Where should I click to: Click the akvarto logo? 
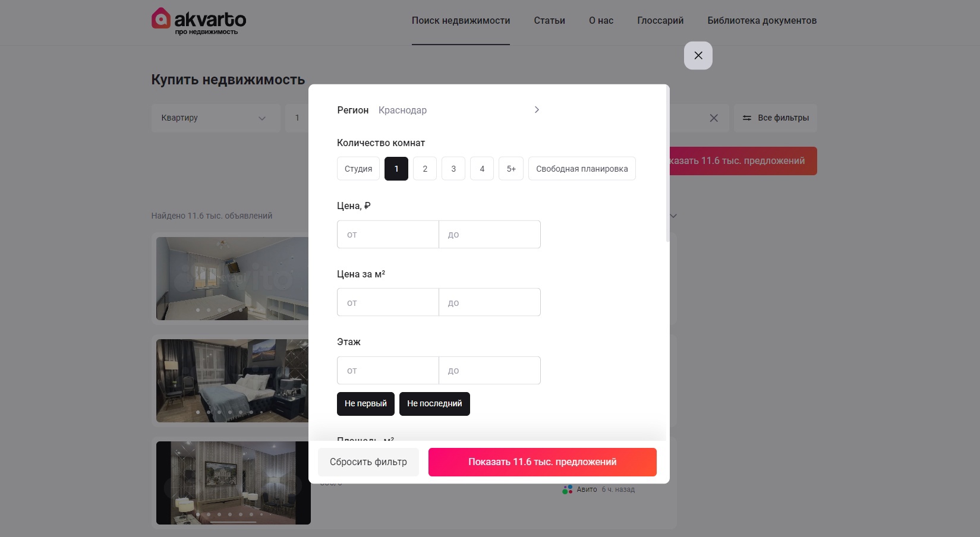click(198, 21)
